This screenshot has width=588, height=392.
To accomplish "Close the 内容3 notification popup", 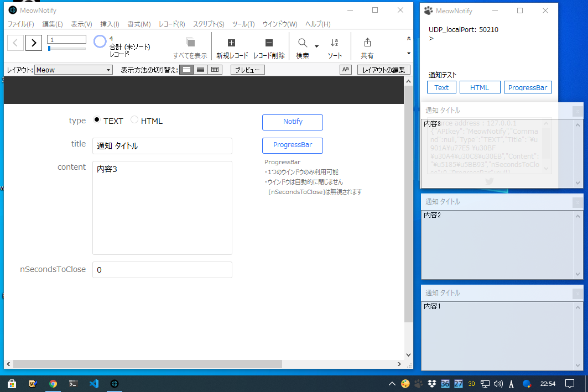I will click(x=577, y=111).
